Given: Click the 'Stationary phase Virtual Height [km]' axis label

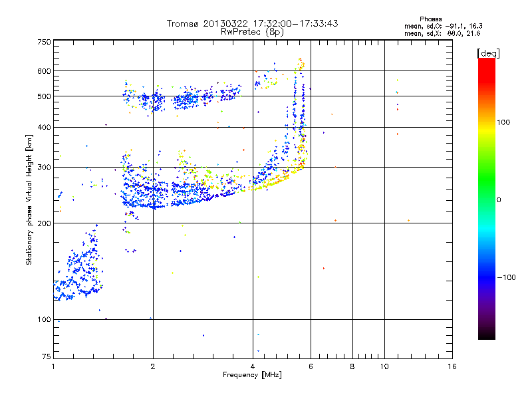Looking at the screenshot, I should click(x=29, y=199).
